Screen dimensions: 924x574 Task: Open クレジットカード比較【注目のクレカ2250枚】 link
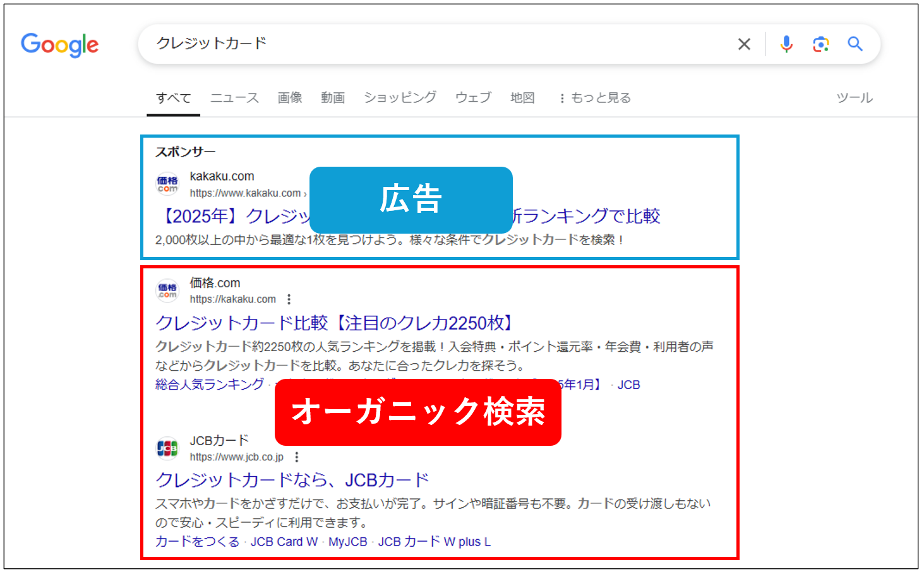pos(336,323)
